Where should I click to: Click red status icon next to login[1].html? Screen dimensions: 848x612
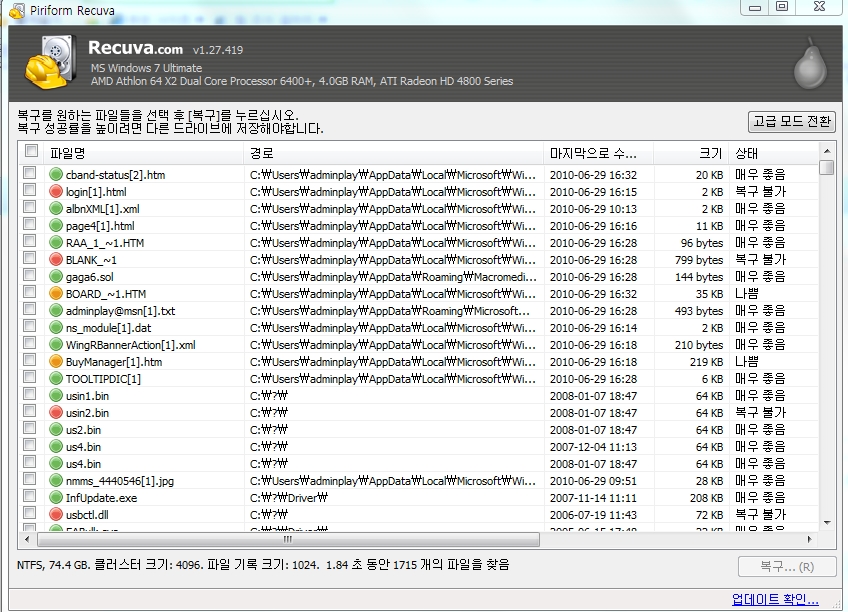56,192
